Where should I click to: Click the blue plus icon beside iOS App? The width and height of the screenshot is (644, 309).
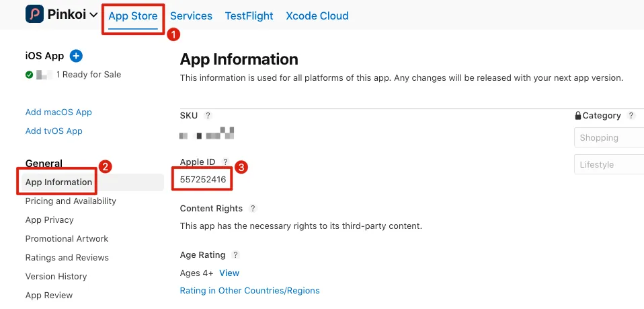click(76, 56)
